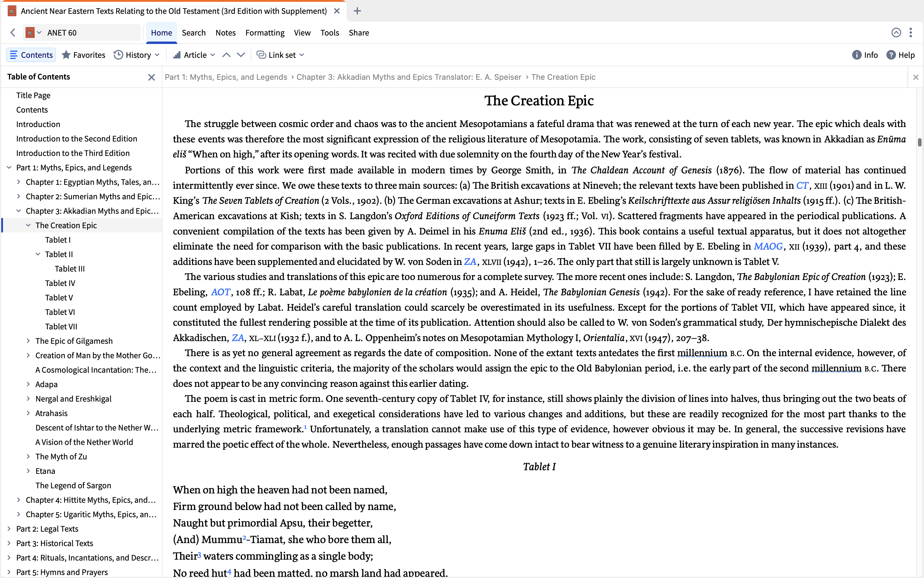This screenshot has width=924, height=578.
Task: Click the back navigation arrow
Action: click(13, 33)
